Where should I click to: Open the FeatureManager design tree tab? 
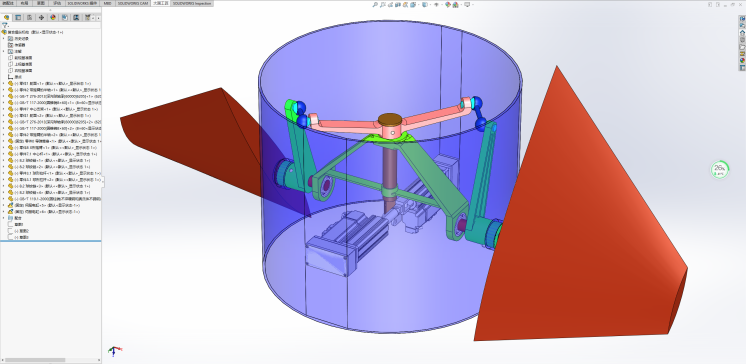pos(7,18)
